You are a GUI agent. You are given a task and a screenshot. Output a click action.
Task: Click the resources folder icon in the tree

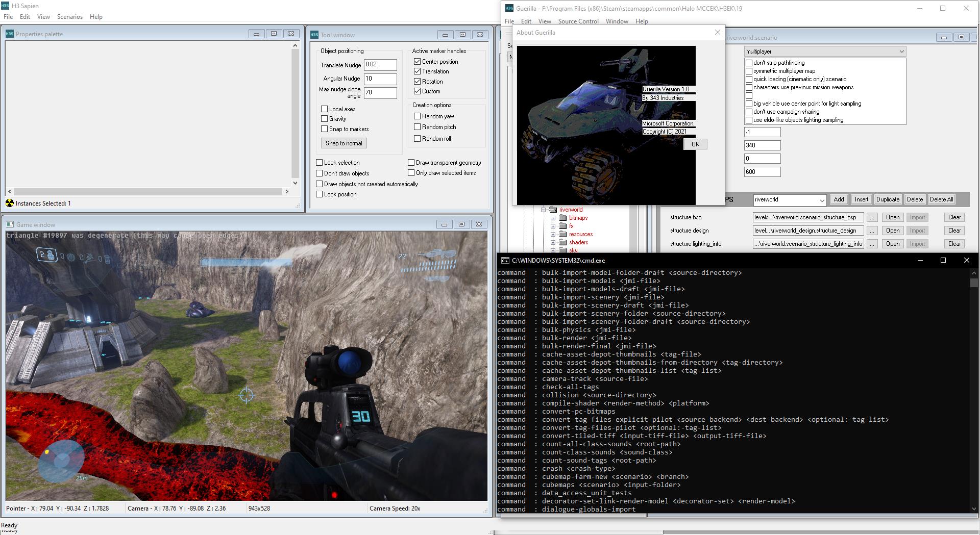pos(562,234)
